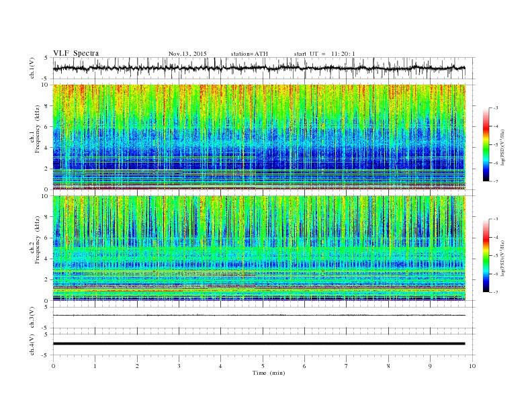Click the "-7" label on ch.2 colorbar

tap(495, 292)
